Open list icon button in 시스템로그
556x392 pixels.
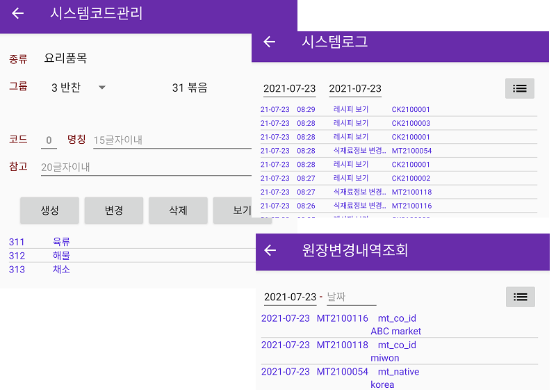click(x=519, y=88)
